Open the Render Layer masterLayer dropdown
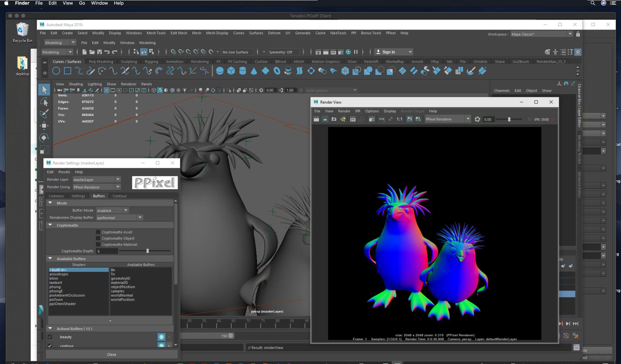Viewport: 621px width, 364px height. [97, 180]
